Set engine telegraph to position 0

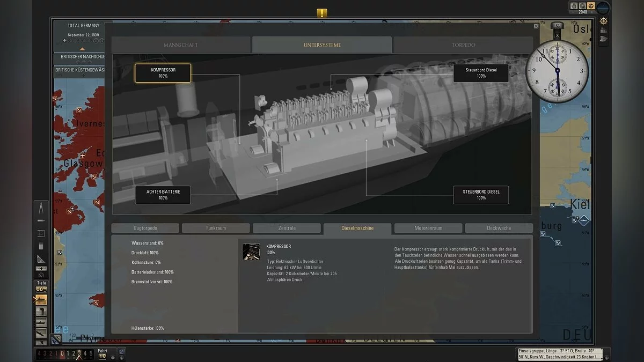click(62, 354)
